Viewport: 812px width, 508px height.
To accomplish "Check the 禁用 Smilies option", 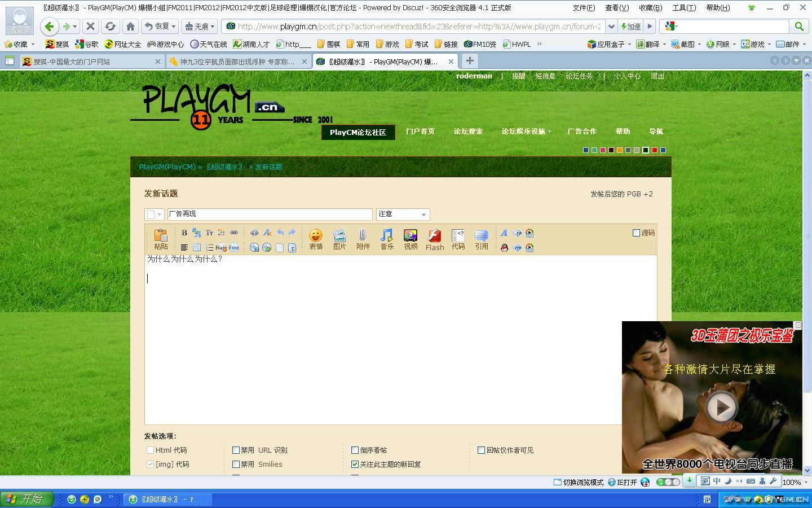I will click(236, 465).
